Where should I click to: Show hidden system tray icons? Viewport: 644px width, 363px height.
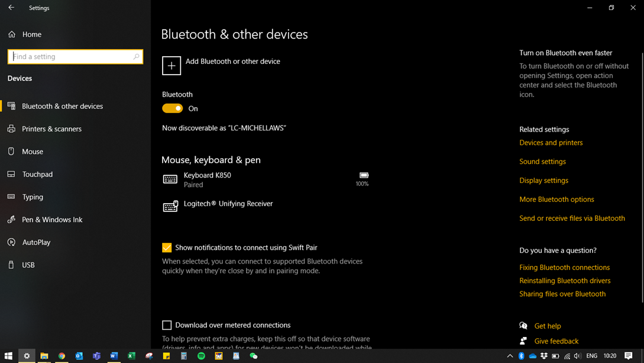(x=510, y=356)
